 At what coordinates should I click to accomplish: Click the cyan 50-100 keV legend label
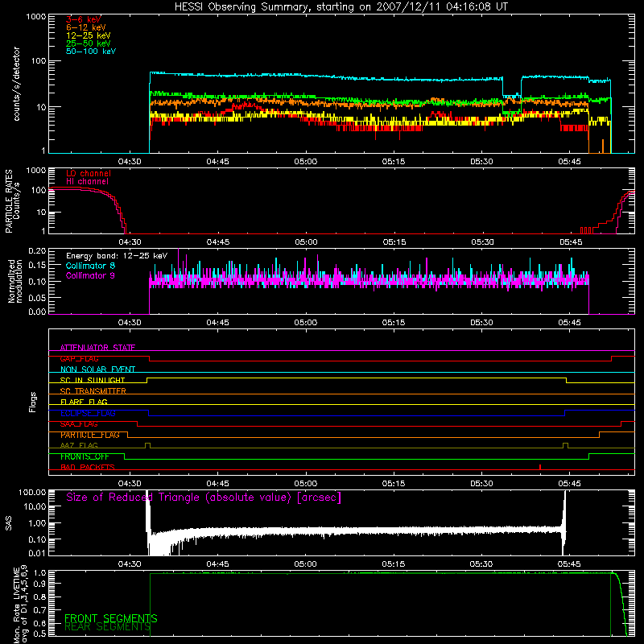coord(91,51)
